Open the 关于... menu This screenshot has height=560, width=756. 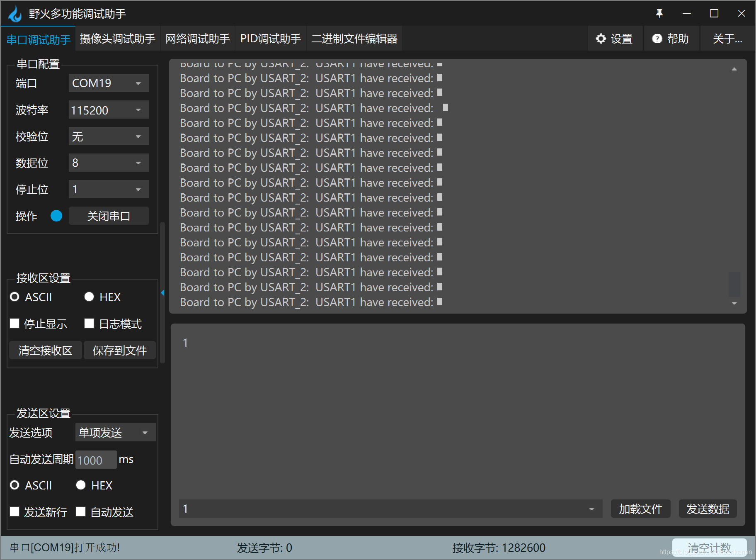click(x=727, y=39)
